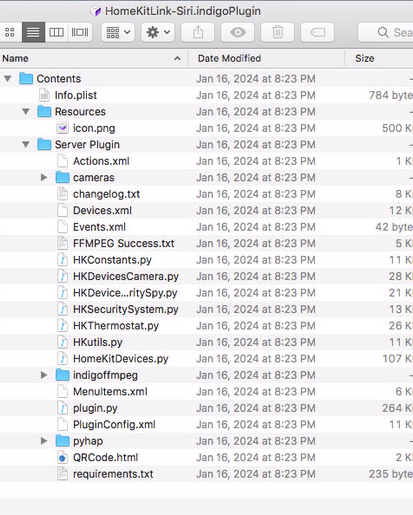Image resolution: width=413 pixels, height=515 pixels.
Task: Select the pyhap folder icon
Action: (62, 441)
